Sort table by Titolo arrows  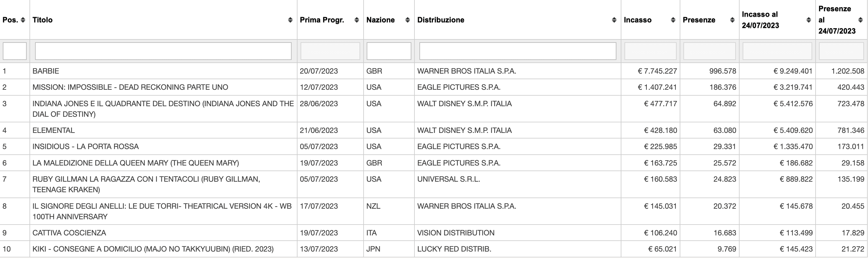tap(290, 20)
